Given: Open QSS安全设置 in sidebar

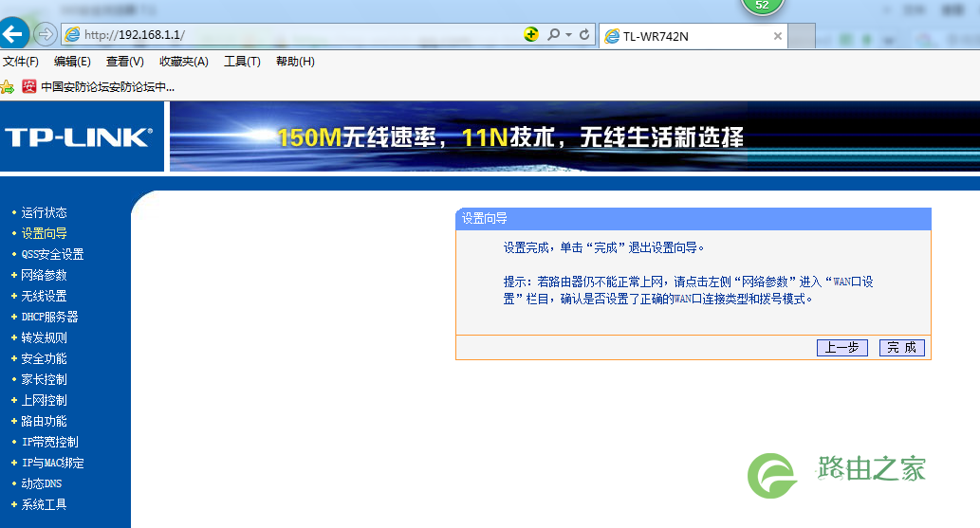Looking at the screenshot, I should point(52,254).
